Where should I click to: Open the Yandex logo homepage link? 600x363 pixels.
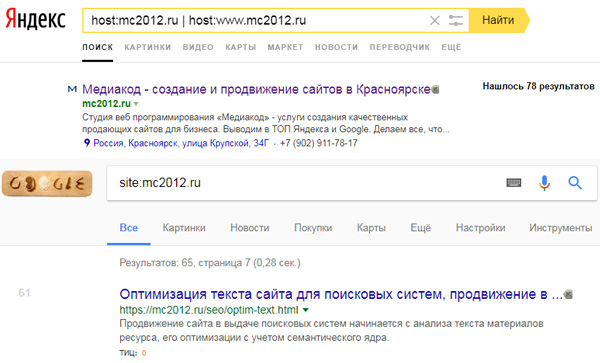coord(36,19)
